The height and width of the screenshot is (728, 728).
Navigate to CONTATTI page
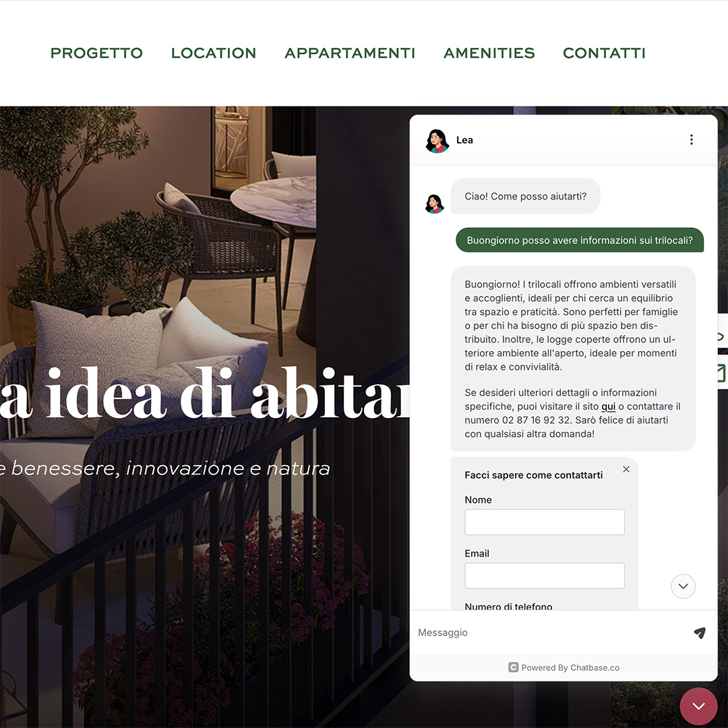coord(604,53)
